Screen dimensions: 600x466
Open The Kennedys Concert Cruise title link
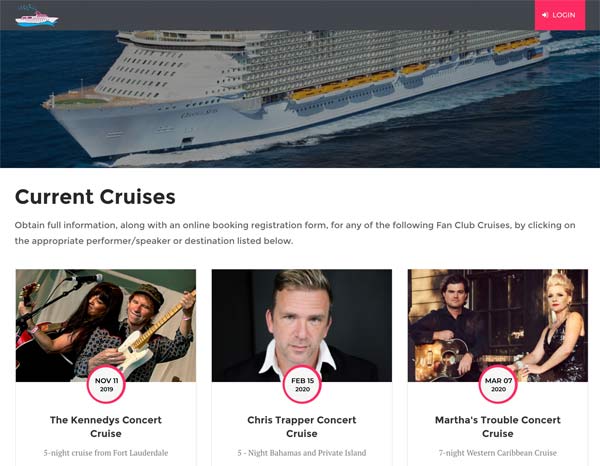click(106, 427)
